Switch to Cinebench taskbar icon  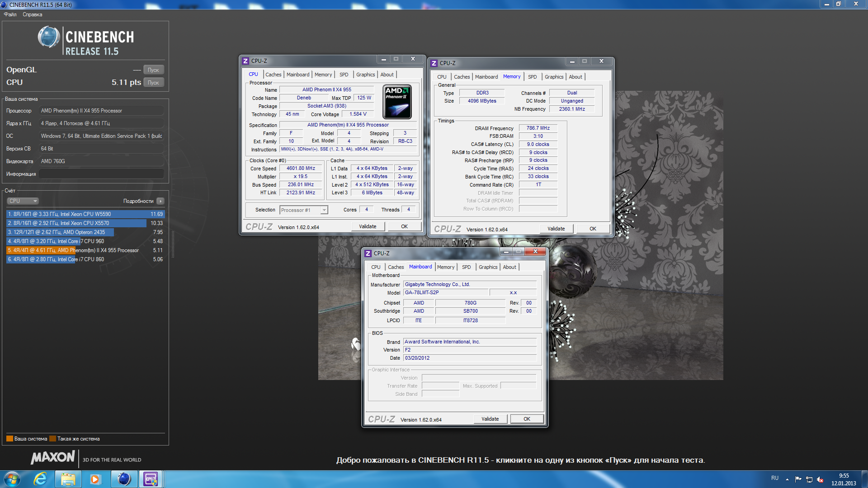pyautogui.click(x=124, y=479)
